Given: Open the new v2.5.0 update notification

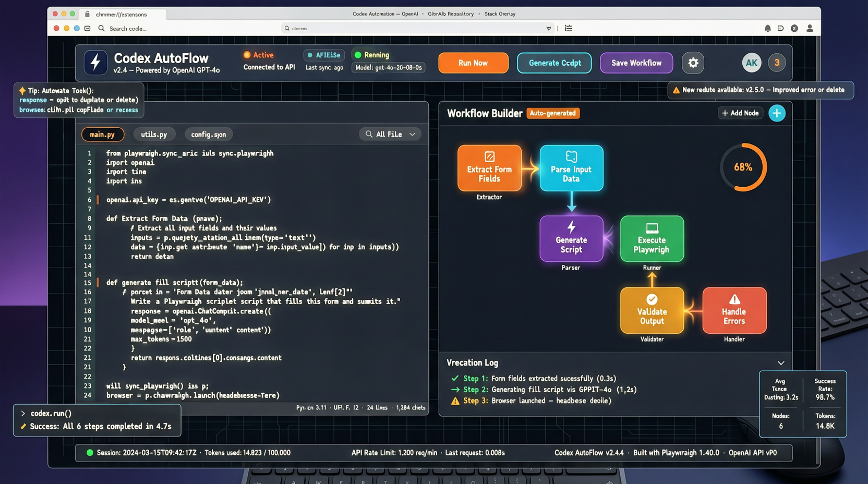Looking at the screenshot, I should 761,90.
